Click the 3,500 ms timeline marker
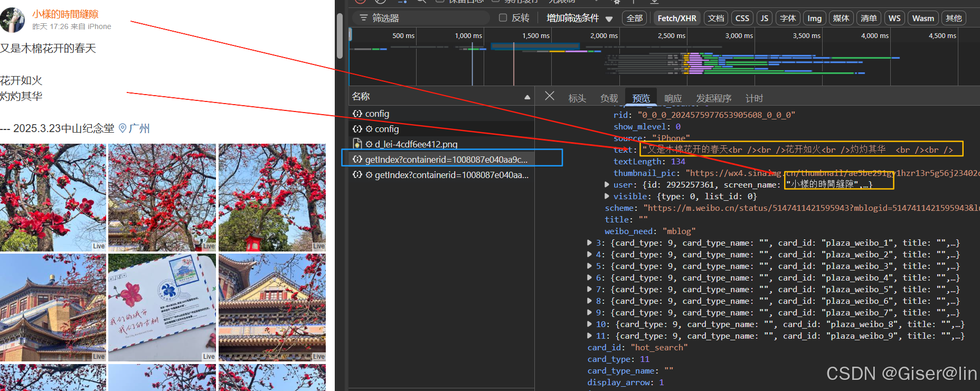Image resolution: width=980 pixels, height=391 pixels. pos(806,35)
